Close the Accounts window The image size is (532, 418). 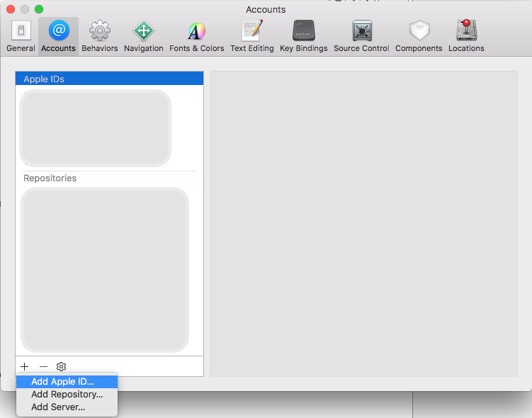pyautogui.click(x=11, y=9)
